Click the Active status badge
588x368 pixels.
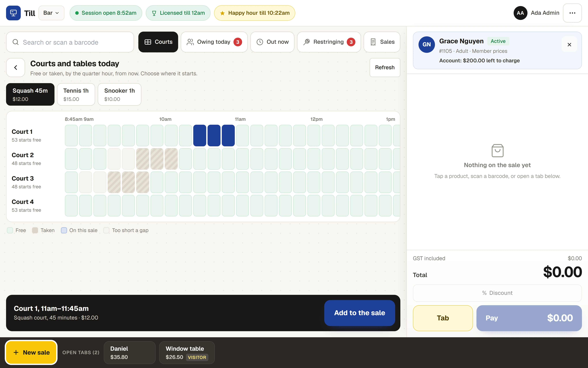tap(498, 41)
